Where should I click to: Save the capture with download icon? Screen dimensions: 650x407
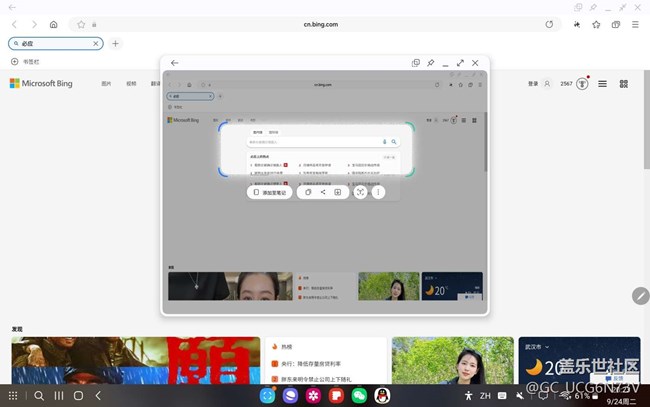[x=338, y=192]
